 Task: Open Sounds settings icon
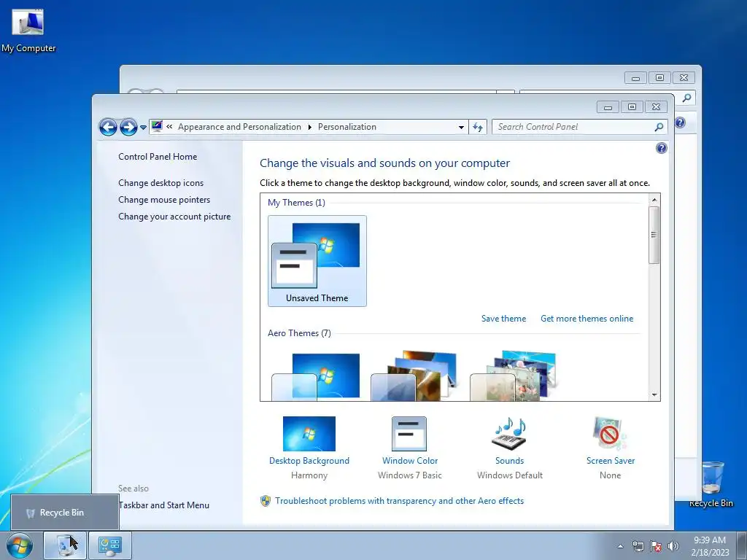point(509,433)
